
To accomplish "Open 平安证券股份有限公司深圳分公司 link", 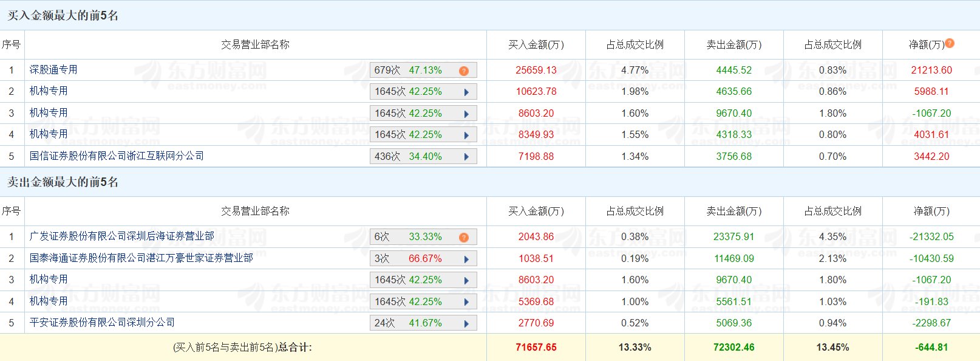I will point(102,323).
